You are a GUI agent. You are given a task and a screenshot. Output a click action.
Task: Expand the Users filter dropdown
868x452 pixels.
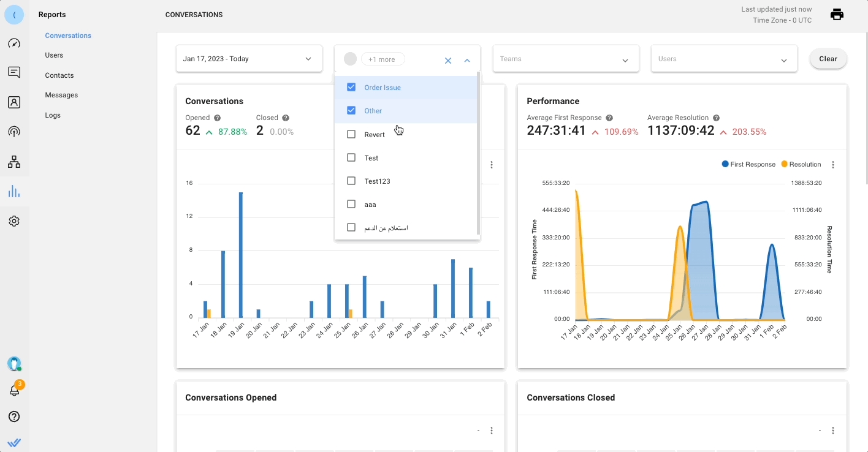tap(723, 59)
